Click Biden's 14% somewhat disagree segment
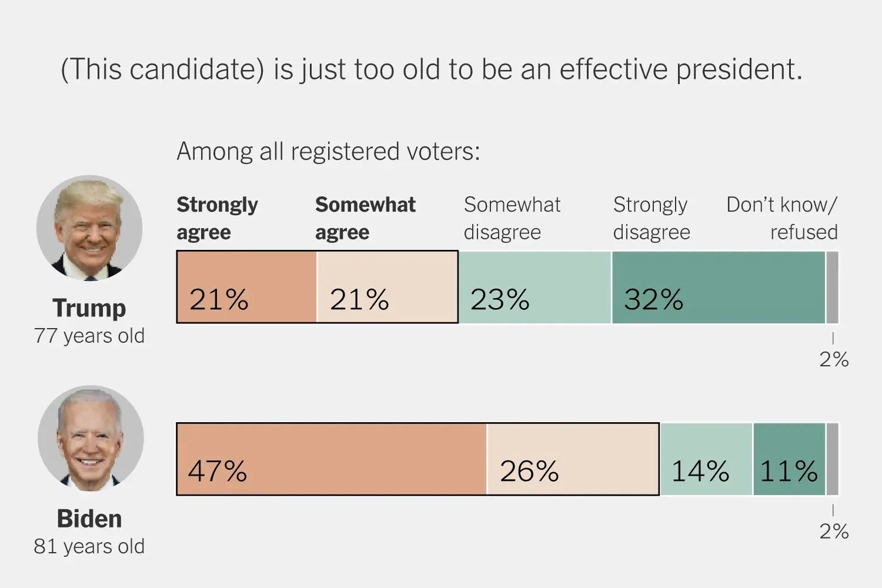 tap(706, 459)
